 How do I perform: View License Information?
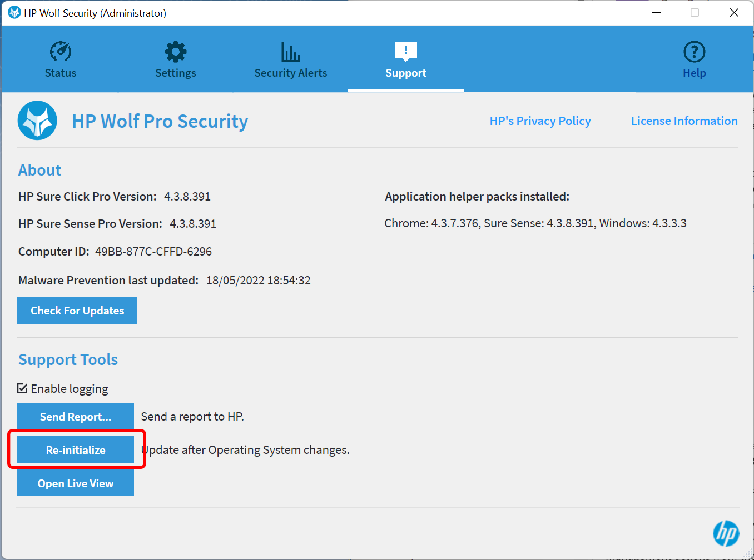[684, 121]
